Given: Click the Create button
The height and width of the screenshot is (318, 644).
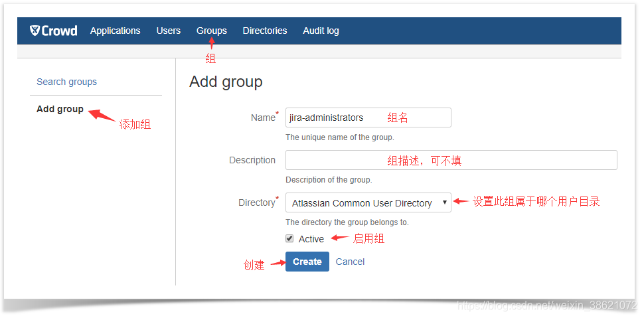Looking at the screenshot, I should coord(307,262).
